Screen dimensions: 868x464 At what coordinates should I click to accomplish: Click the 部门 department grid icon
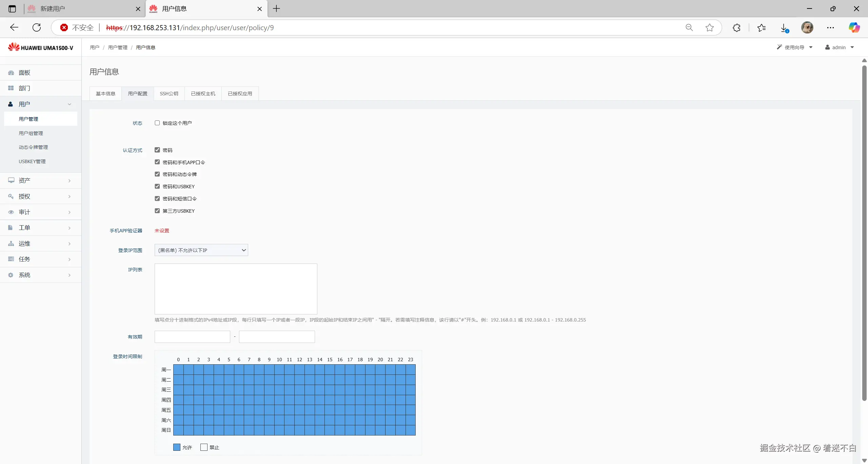click(11, 88)
